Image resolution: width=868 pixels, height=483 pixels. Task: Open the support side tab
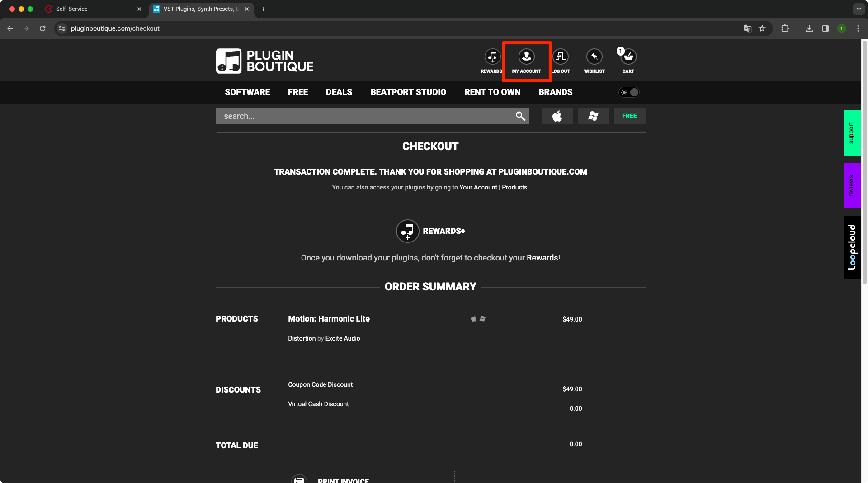pos(852,133)
